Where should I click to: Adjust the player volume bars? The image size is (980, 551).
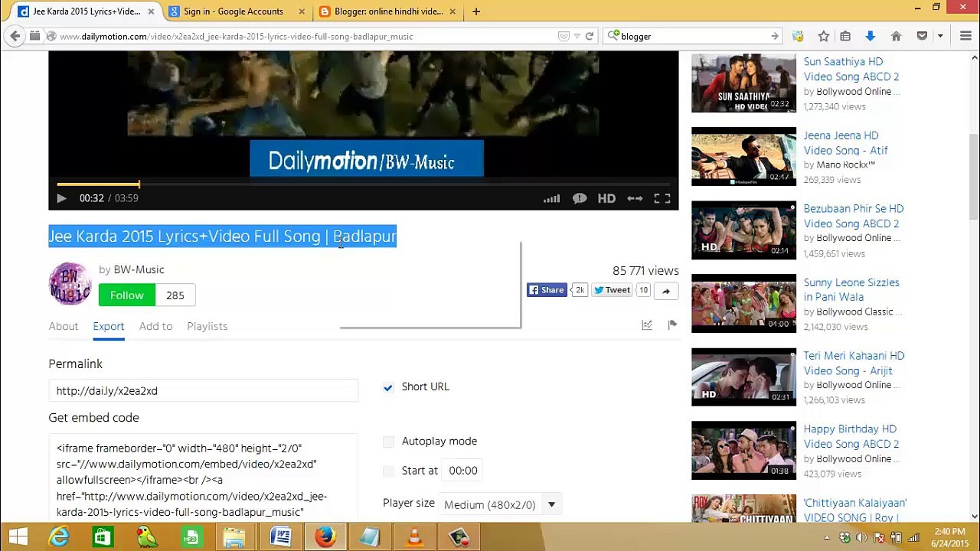pos(551,199)
